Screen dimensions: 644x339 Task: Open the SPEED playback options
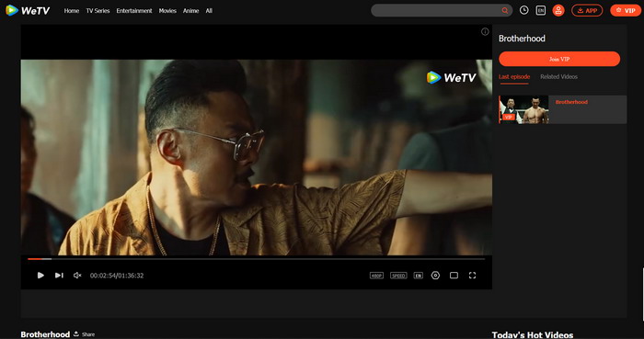pos(398,276)
